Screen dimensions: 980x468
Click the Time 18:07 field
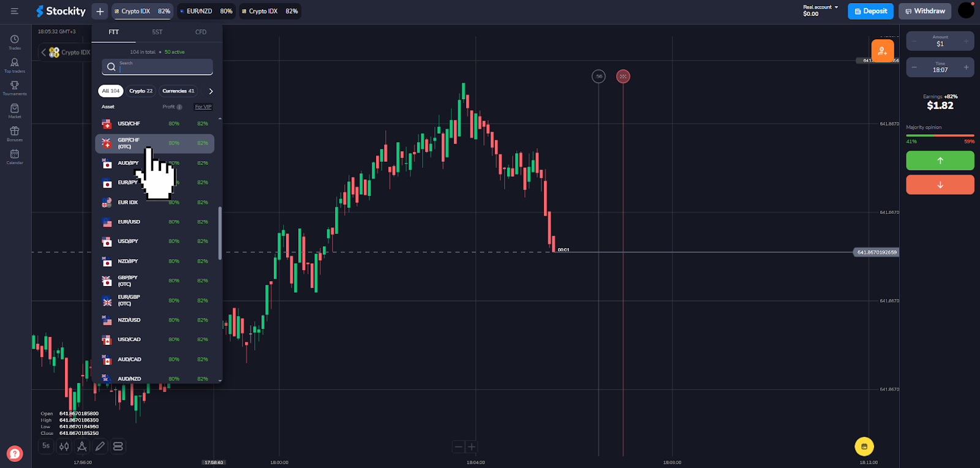(x=940, y=67)
